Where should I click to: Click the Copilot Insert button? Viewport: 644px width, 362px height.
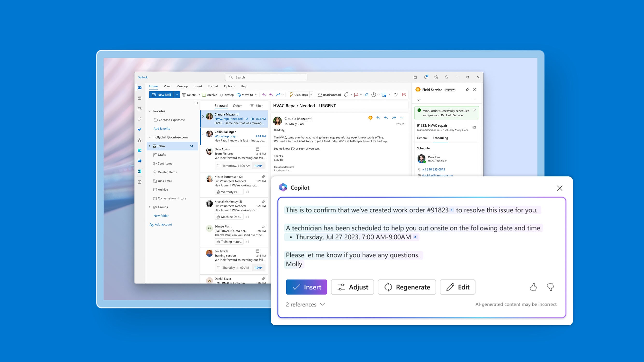click(x=306, y=287)
